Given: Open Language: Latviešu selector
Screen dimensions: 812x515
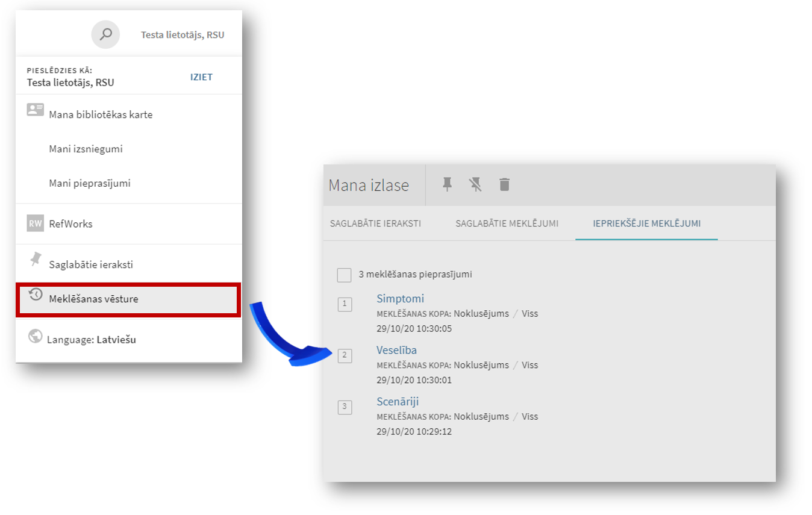Looking at the screenshot, I should pos(92,340).
